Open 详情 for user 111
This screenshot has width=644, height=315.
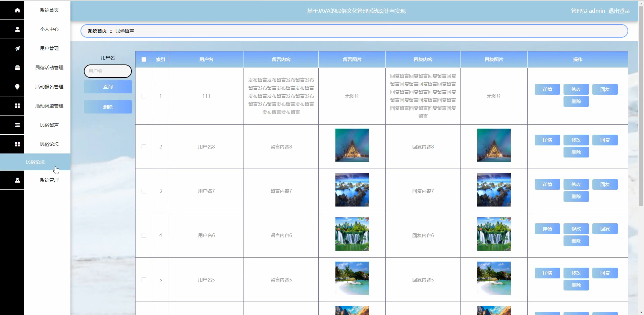point(547,89)
